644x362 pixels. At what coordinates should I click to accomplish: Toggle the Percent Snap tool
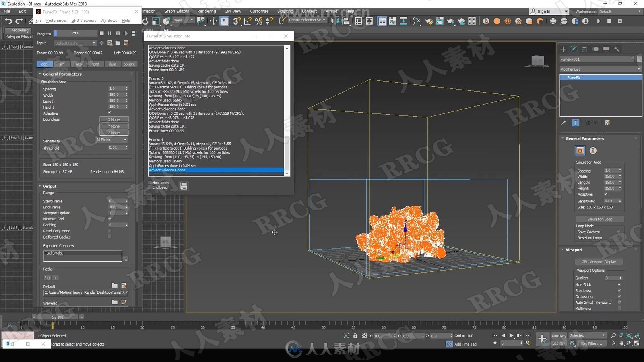[258, 21]
